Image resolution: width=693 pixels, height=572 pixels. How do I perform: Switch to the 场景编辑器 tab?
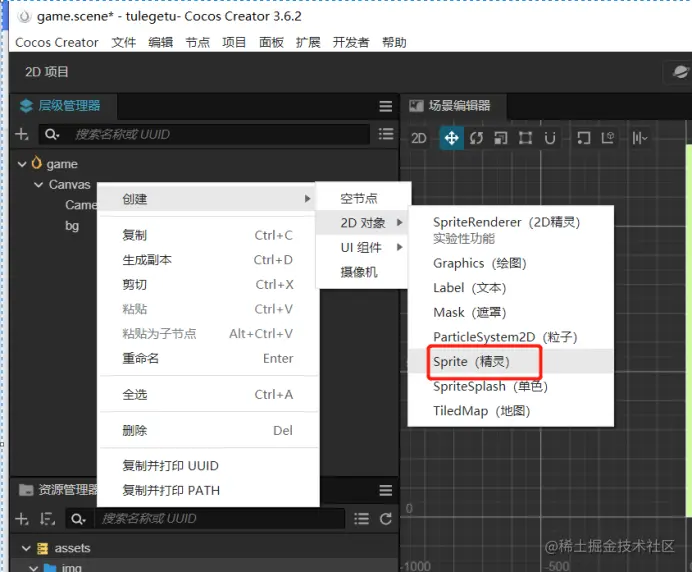click(454, 106)
